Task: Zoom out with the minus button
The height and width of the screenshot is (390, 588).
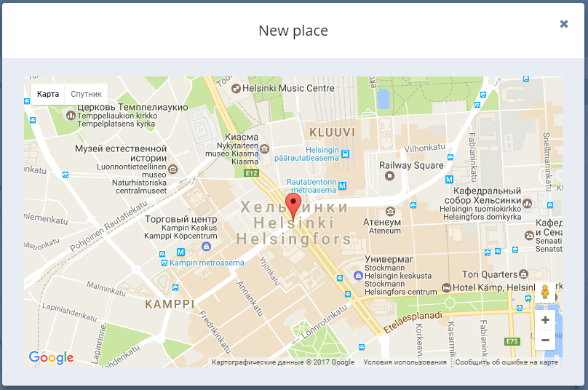Action: pos(545,340)
